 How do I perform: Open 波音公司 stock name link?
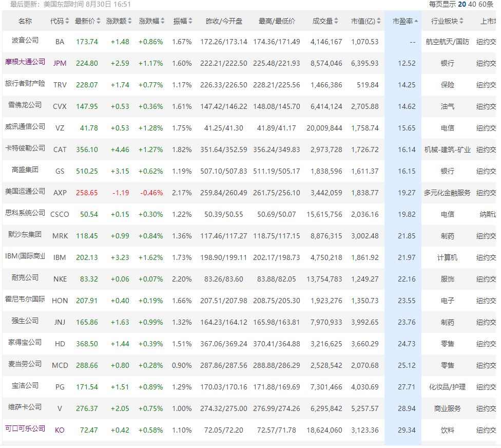tap(25, 40)
